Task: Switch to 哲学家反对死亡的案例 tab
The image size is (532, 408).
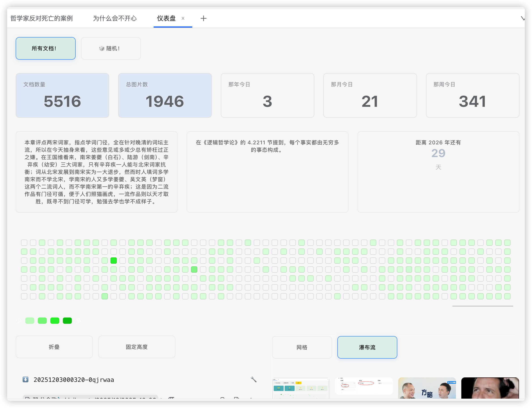Action: tap(42, 19)
